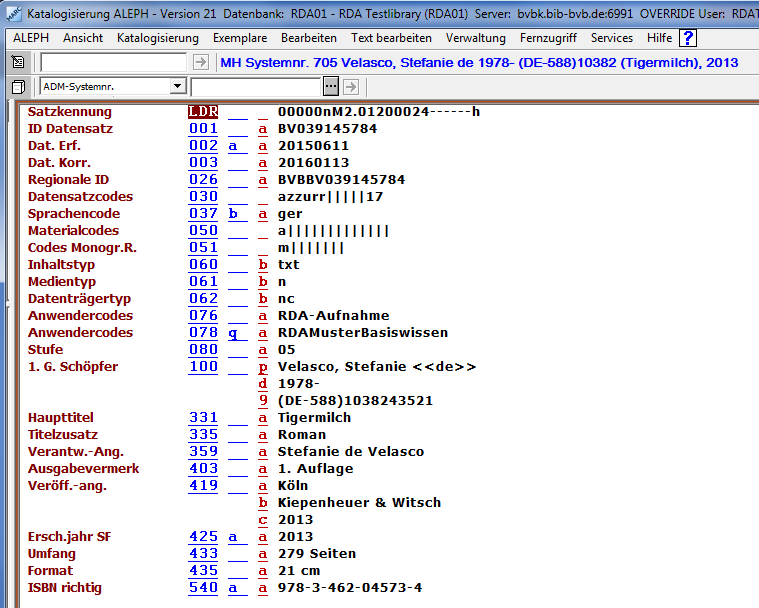This screenshot has height=608, width=759.
Task: Open the Text bearbeiten menu
Action: coord(391,38)
